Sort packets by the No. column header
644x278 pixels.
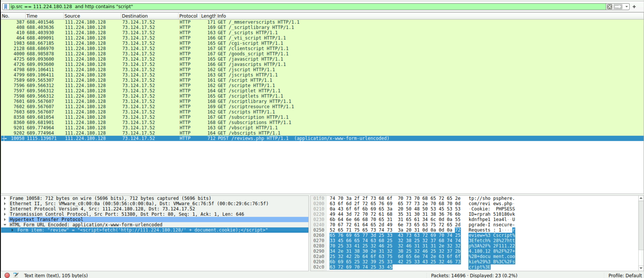pos(13,16)
